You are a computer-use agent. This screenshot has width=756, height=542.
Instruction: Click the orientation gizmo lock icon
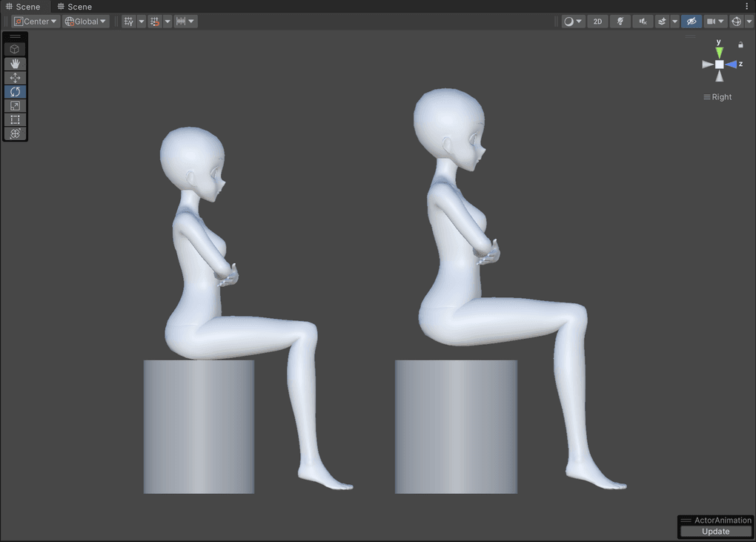click(740, 45)
